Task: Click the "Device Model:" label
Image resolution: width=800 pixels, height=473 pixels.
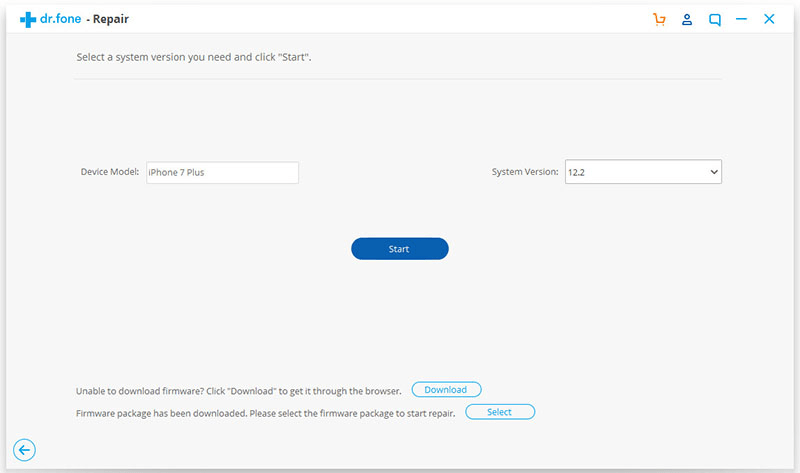Action: point(110,172)
